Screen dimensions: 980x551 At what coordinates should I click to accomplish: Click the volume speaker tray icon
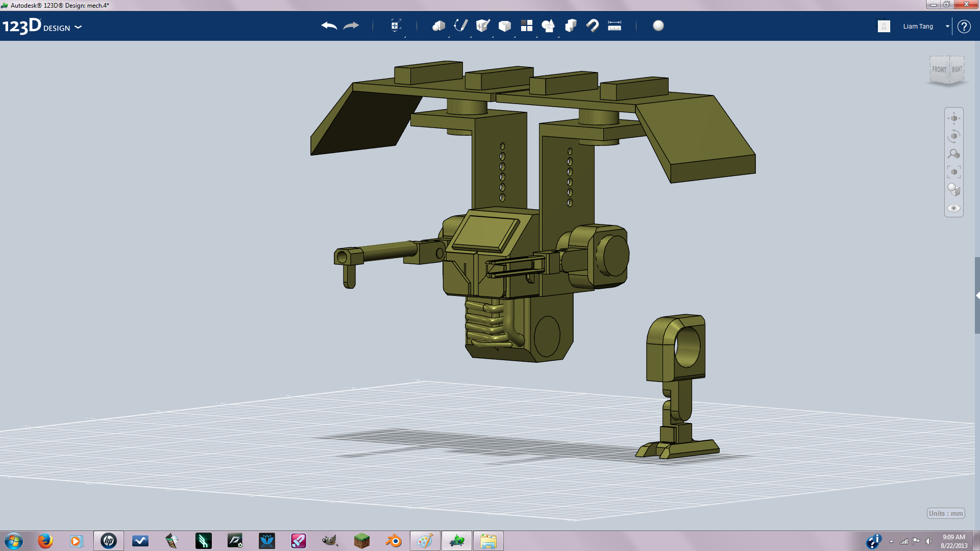(x=928, y=541)
